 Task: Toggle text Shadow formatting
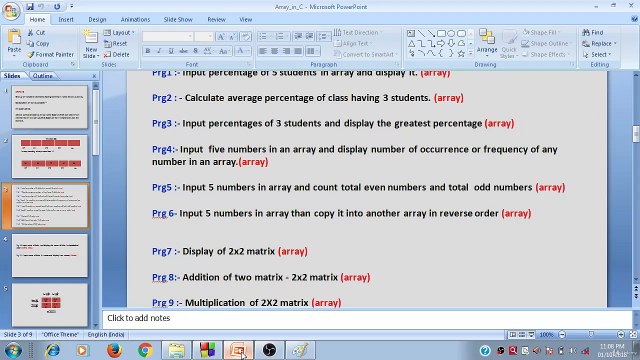[x=196, y=51]
